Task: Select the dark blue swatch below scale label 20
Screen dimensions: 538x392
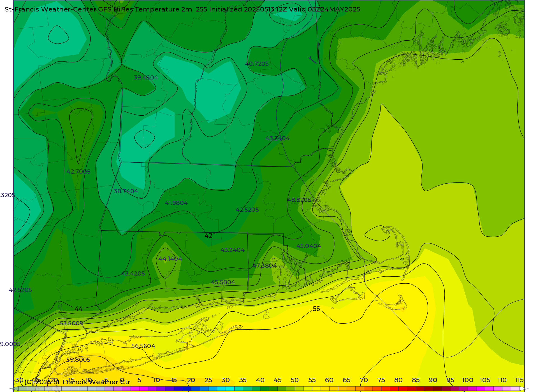Action: pyautogui.click(x=187, y=389)
